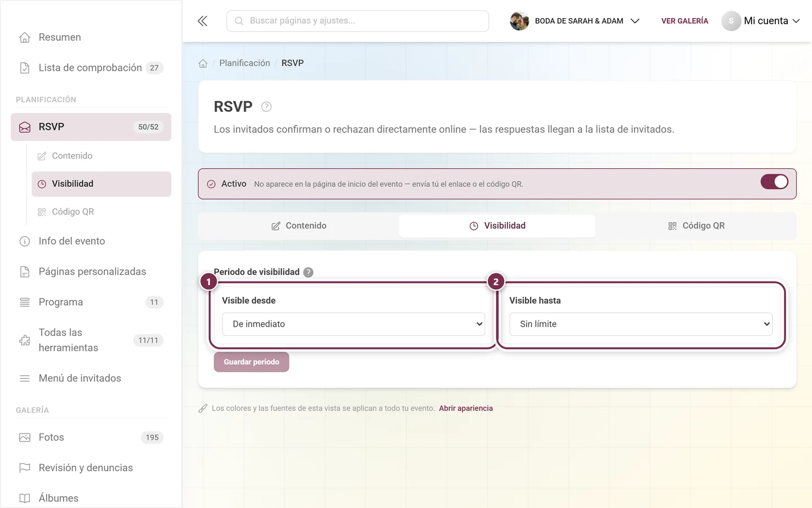
Task: Follow the Abrir apariencia link
Action: [x=466, y=408]
